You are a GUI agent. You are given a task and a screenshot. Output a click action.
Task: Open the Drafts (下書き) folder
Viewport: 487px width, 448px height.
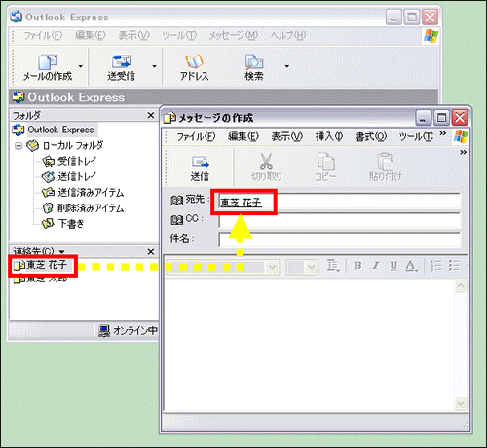[71, 223]
